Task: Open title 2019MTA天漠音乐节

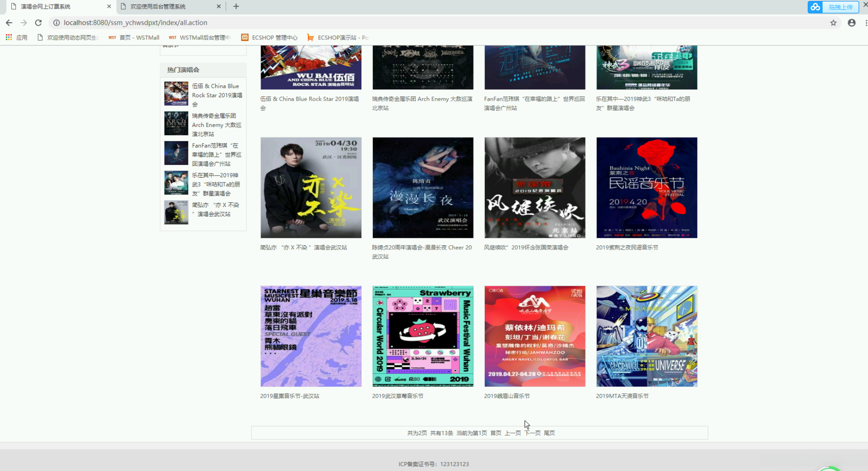Action: point(623,396)
